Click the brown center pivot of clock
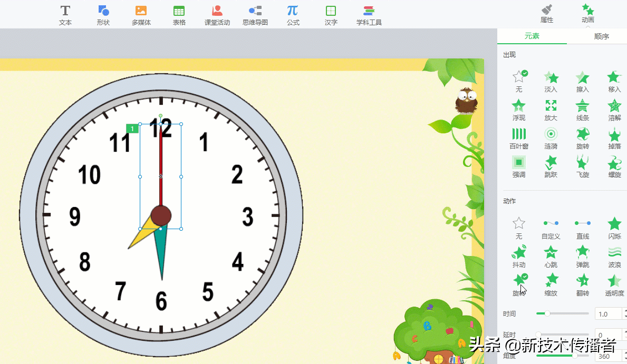Viewport: 627px width, 364px height. point(161,215)
